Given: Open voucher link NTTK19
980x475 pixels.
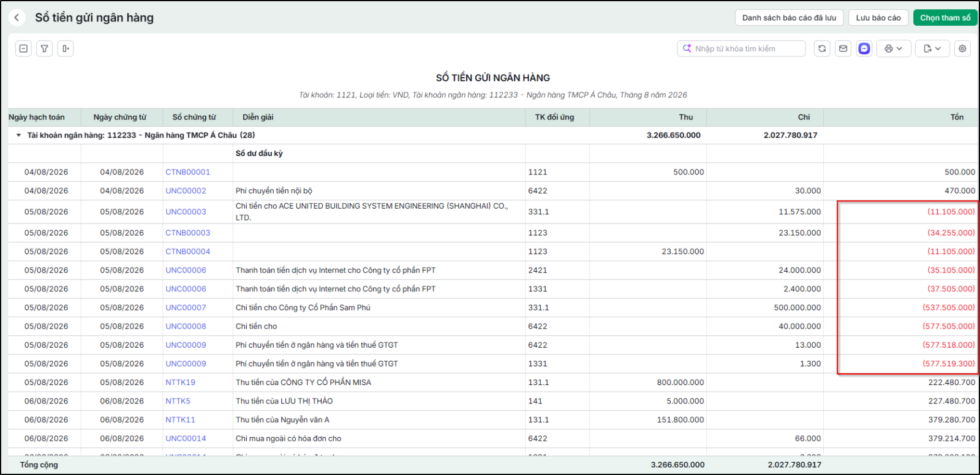Looking at the screenshot, I should point(180,382).
